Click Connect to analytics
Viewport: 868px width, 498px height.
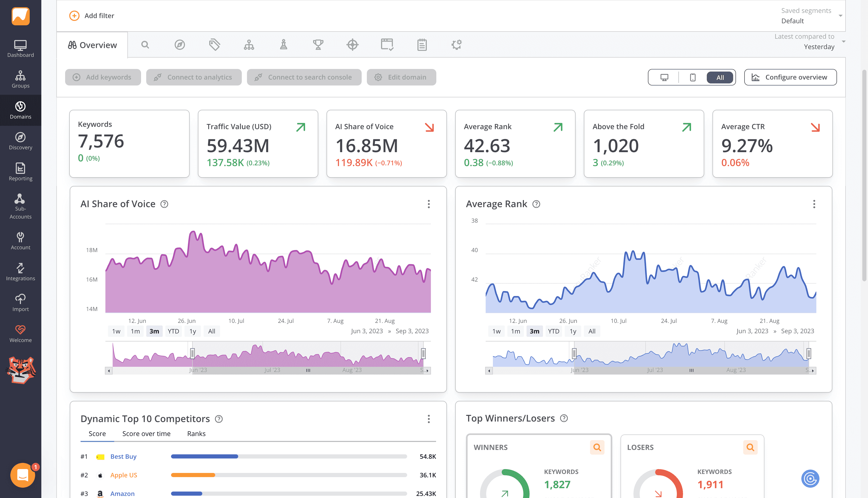[x=194, y=77]
